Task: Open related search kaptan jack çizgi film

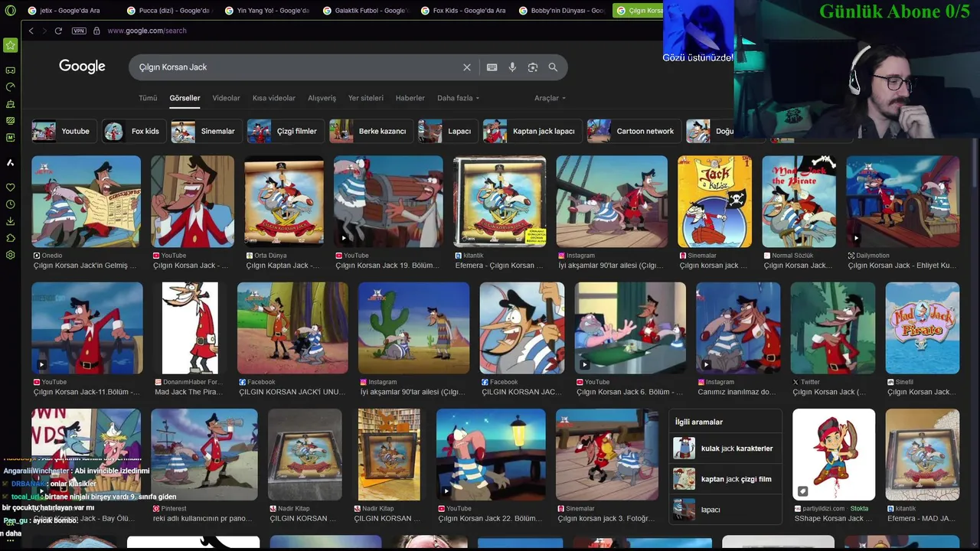Action: [725, 479]
